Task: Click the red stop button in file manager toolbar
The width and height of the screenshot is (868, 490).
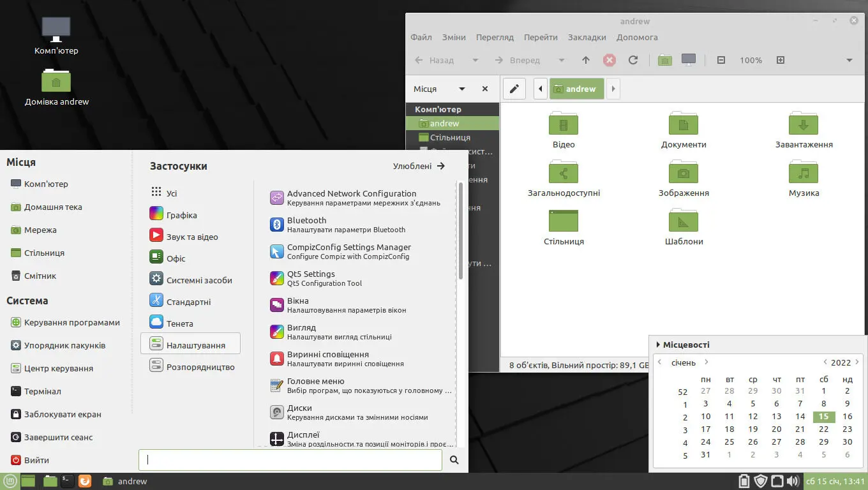Action: pos(610,60)
